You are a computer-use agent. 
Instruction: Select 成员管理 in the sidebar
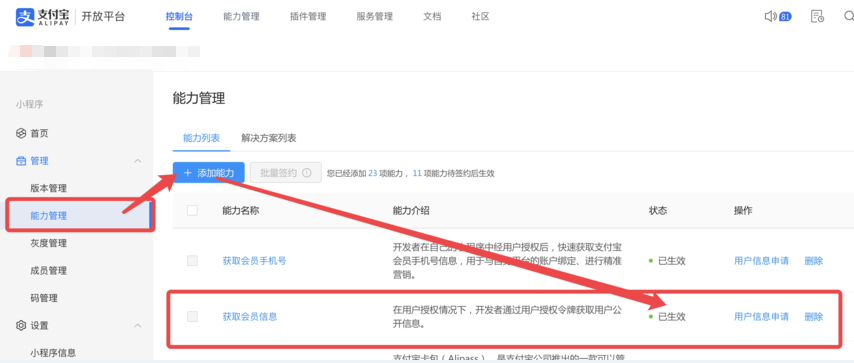(48, 270)
